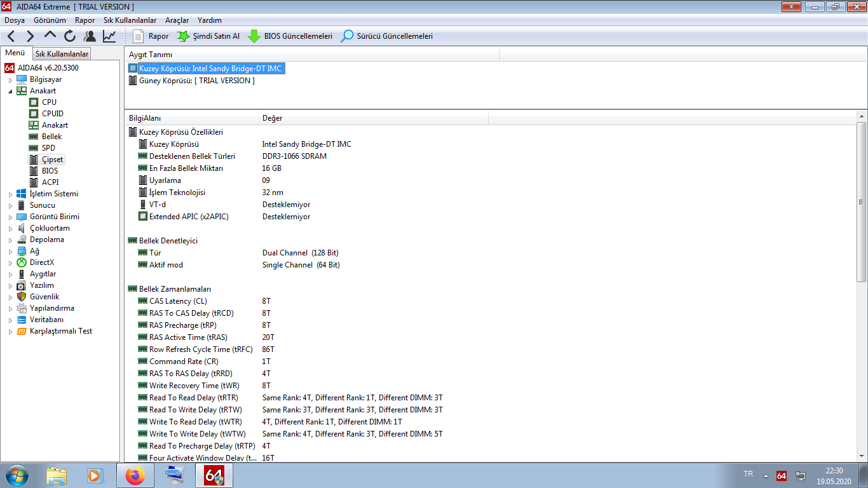Expand the Sunucu tree node
The image size is (868, 488).
click(x=10, y=206)
